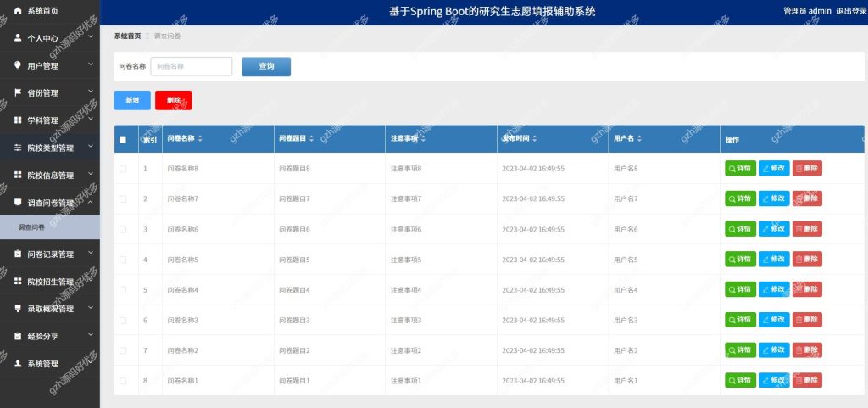Image resolution: width=868 pixels, height=408 pixels.
Task: Check the row for 问卷名称5
Action: tap(123, 260)
